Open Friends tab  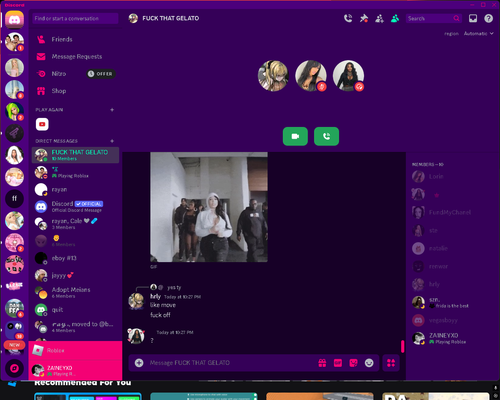(x=75, y=39)
